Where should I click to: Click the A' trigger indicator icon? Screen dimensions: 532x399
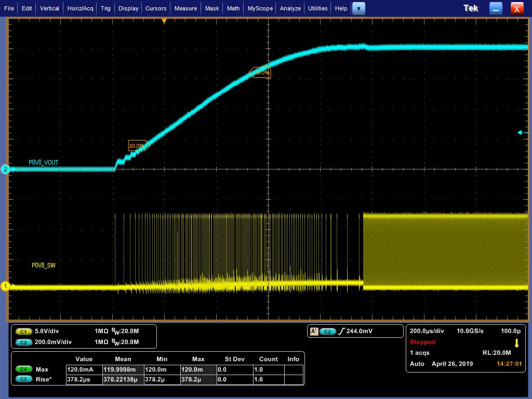click(314, 331)
